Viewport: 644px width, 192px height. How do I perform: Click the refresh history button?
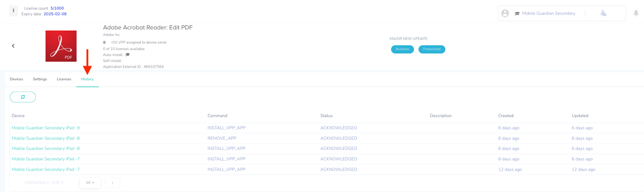[23, 97]
